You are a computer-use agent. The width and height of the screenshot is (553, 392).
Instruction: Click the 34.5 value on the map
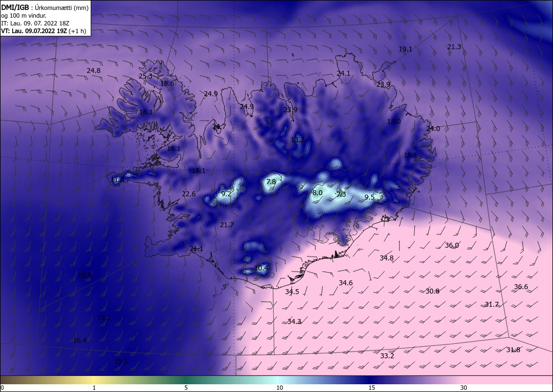coord(292,292)
